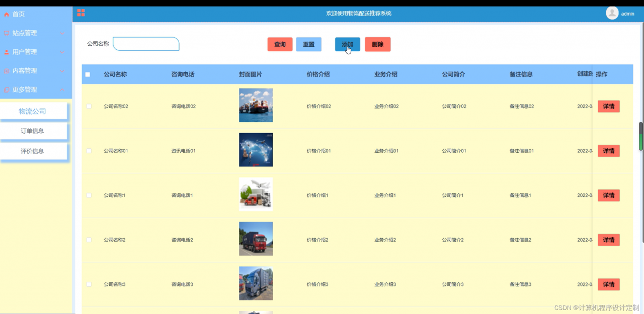Click cell 公司简介1
The image size is (644, 314).
(453, 195)
